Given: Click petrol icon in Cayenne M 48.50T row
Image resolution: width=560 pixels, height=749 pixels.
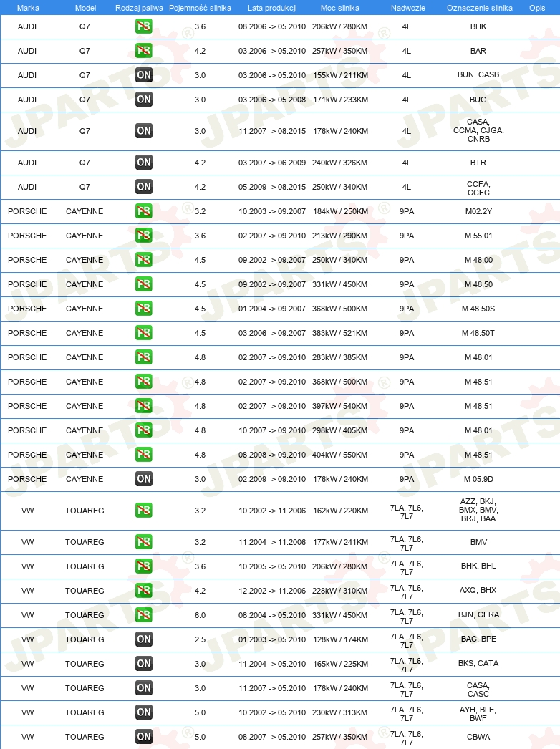Looking at the screenshot, I should pyautogui.click(x=143, y=333).
